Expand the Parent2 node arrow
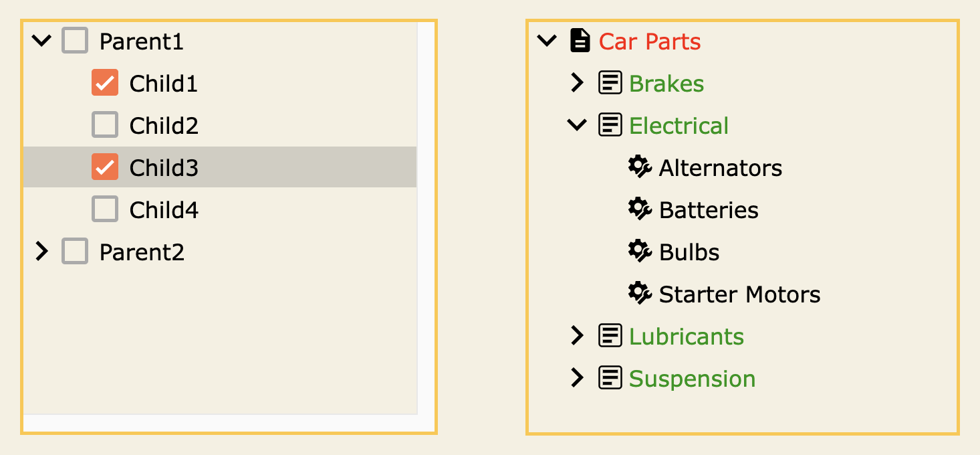The height and width of the screenshot is (455, 980). pyautogui.click(x=41, y=252)
